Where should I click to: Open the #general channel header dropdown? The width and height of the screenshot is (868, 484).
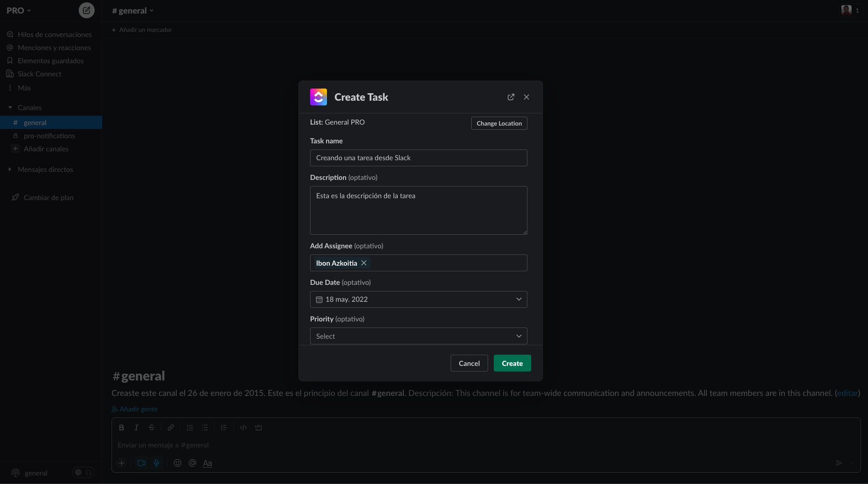coord(133,11)
